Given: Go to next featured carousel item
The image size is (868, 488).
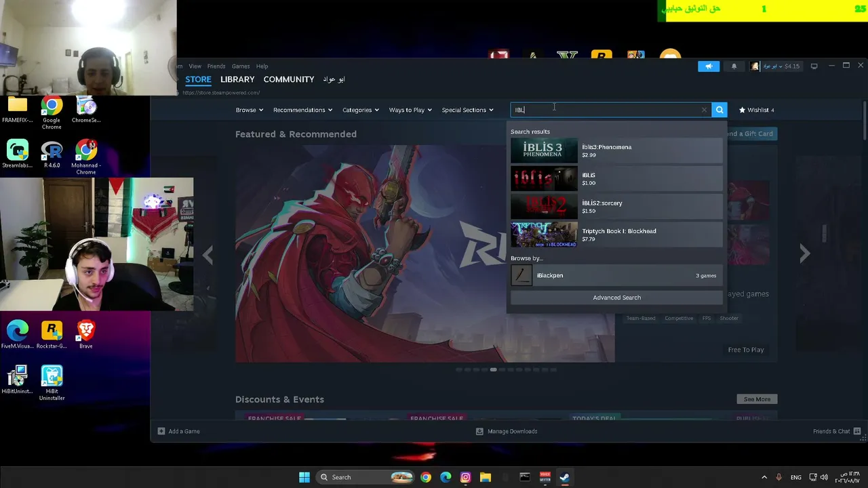Looking at the screenshot, I should click(x=804, y=254).
